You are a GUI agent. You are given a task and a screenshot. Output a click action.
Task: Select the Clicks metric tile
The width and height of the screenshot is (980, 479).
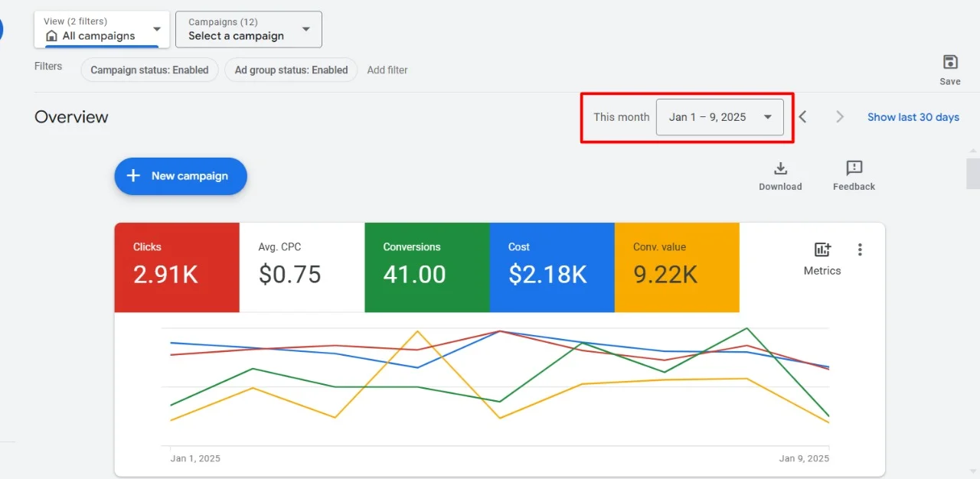177,267
